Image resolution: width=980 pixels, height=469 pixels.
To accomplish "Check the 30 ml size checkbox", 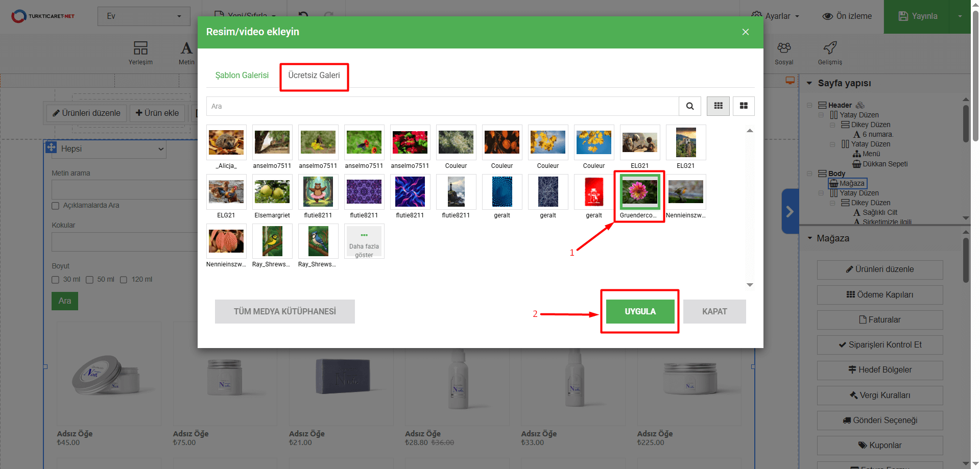I will tap(56, 280).
